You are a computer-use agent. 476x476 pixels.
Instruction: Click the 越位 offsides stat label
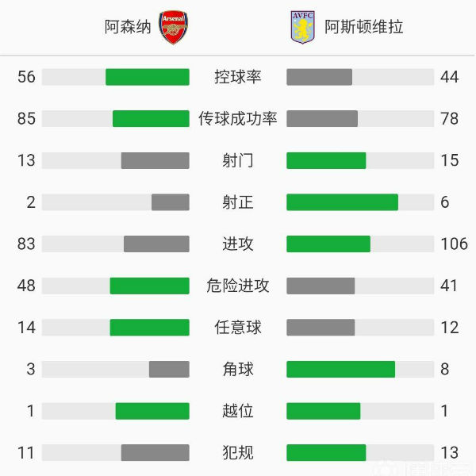click(x=238, y=410)
